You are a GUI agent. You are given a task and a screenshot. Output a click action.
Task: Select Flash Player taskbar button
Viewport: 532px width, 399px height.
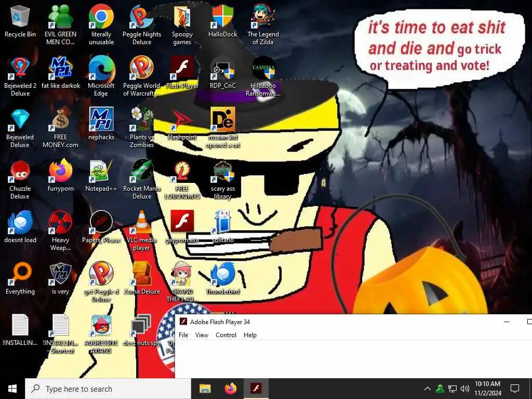point(256,389)
